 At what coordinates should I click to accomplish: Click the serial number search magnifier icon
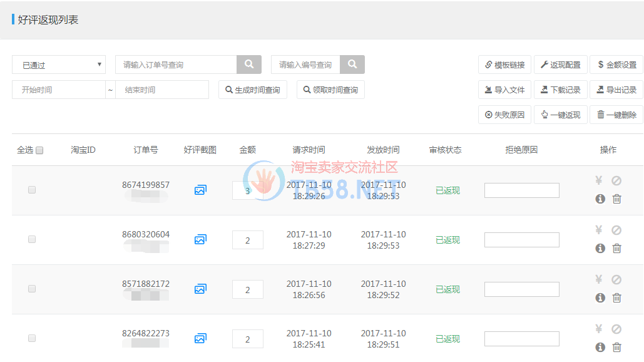pyautogui.click(x=352, y=65)
